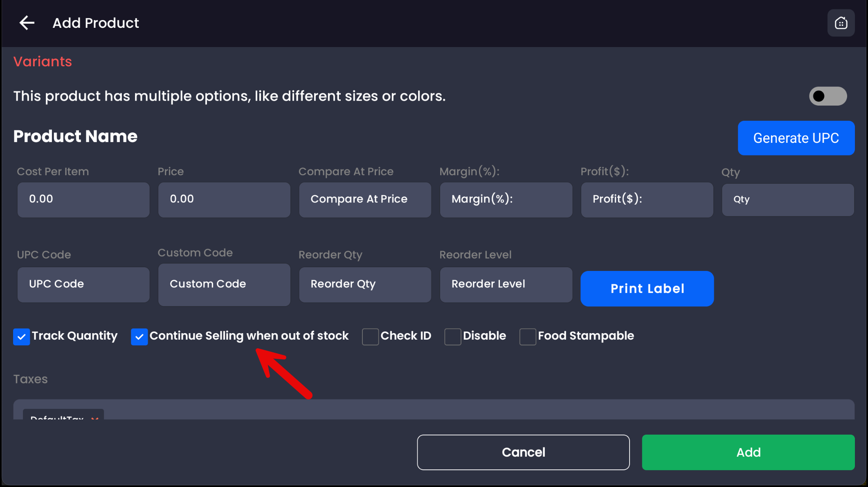
Task: Select the Compare At Price field
Action: click(365, 199)
